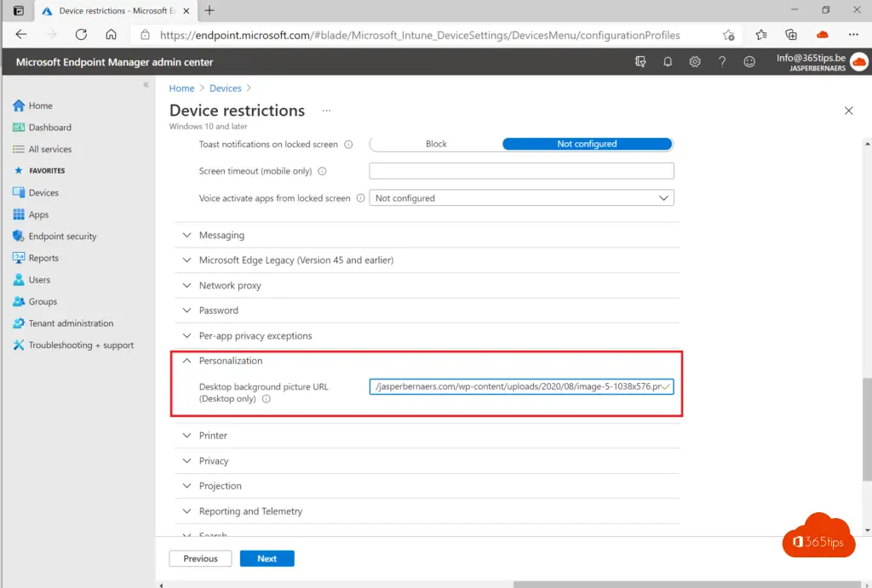Show info for Desktop background picture URL
Screen dimensions: 872x588
point(267,399)
